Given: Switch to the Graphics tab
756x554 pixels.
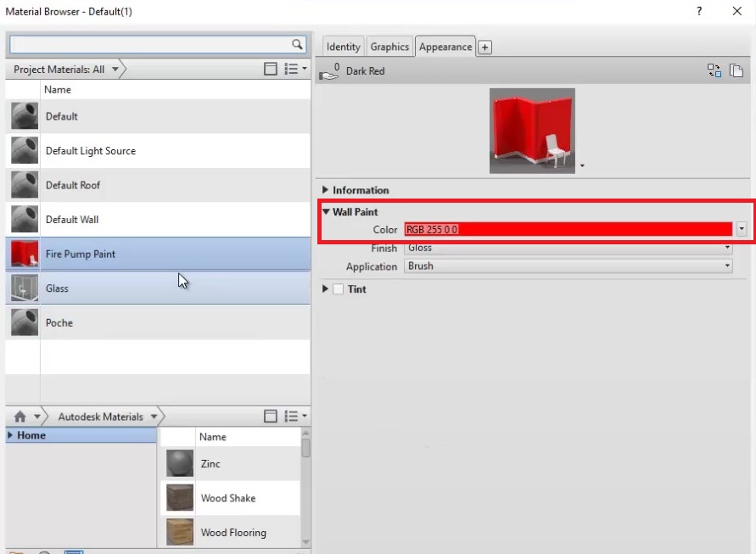Looking at the screenshot, I should pos(389,47).
